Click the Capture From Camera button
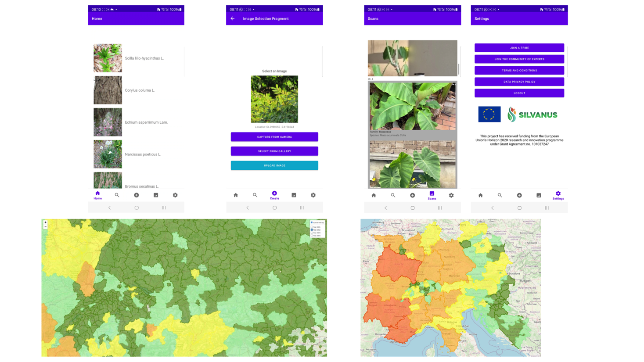This screenshot has width=644, height=362. 274,137
